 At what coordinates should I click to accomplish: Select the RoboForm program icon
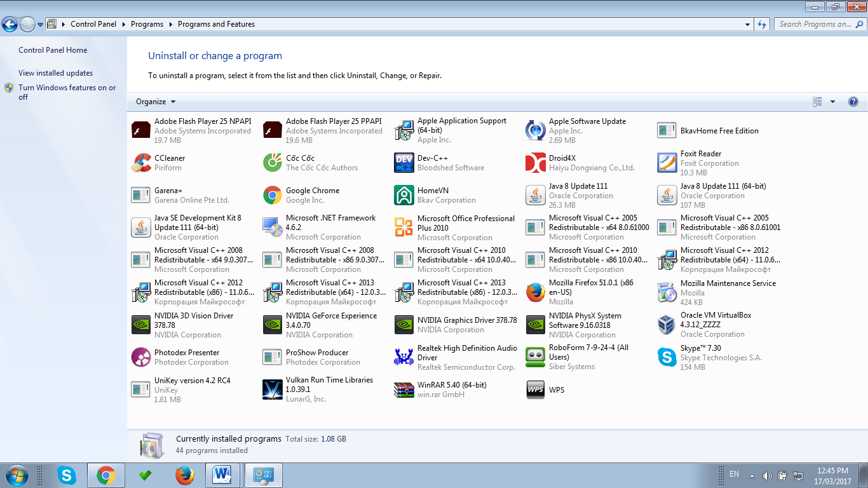(535, 357)
